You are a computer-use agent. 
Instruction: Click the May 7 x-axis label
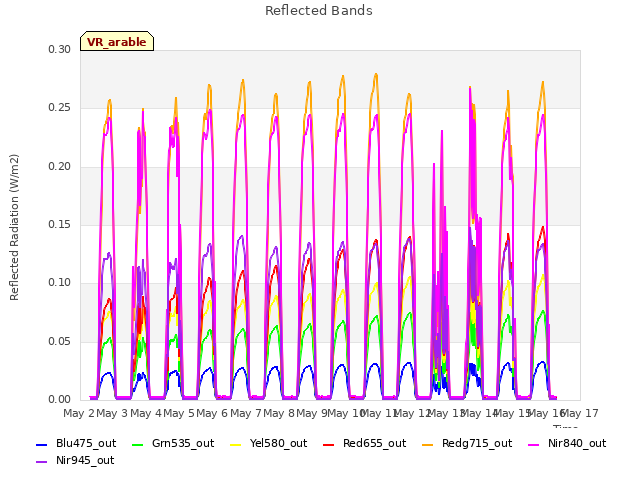[246, 413]
